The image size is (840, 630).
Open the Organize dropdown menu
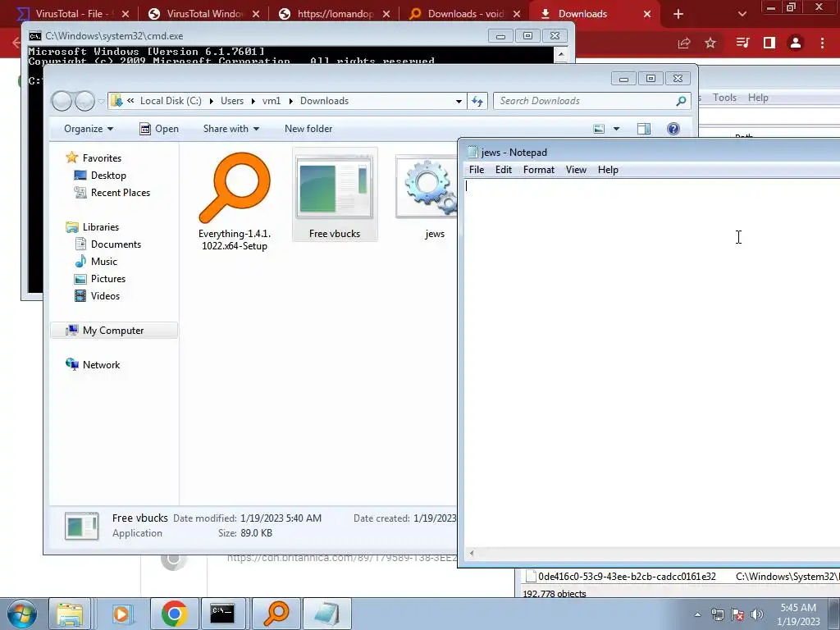[89, 129]
